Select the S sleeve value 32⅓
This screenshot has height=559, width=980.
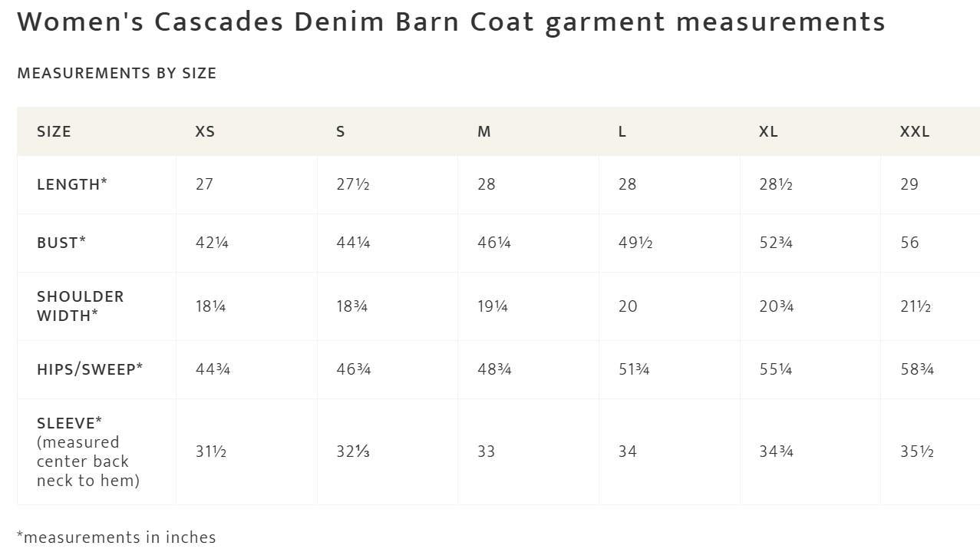coord(353,451)
